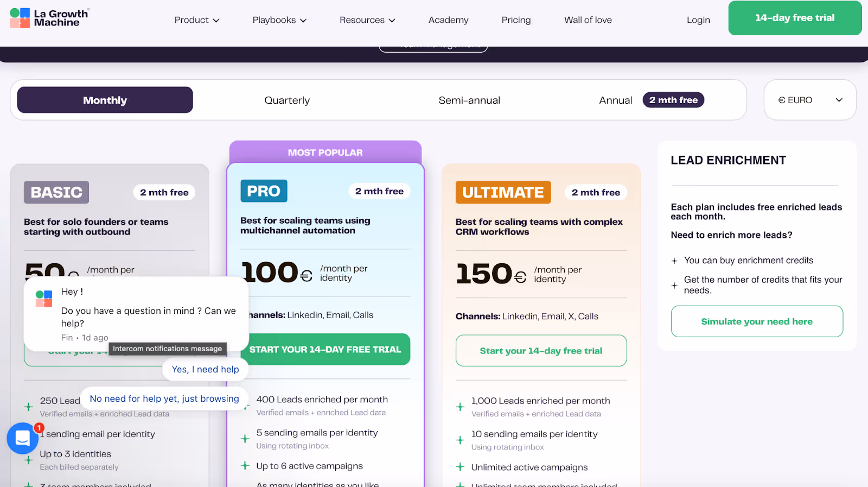Start the Pro plan 14-day free trial
The height and width of the screenshot is (487, 868).
click(325, 350)
